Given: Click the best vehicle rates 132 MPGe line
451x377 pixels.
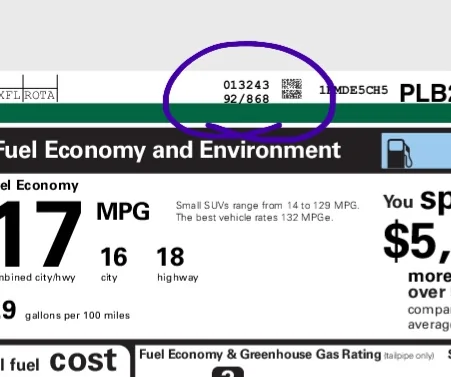Looking at the screenshot, I should [254, 218].
